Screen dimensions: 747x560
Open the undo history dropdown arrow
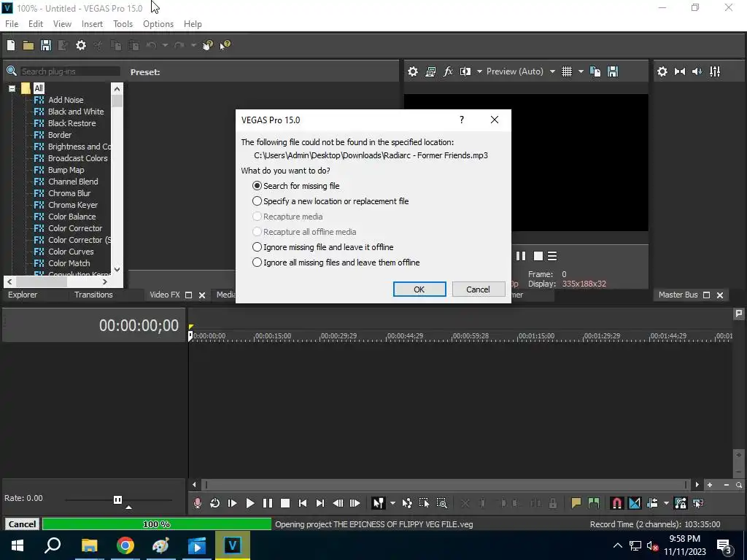165,45
